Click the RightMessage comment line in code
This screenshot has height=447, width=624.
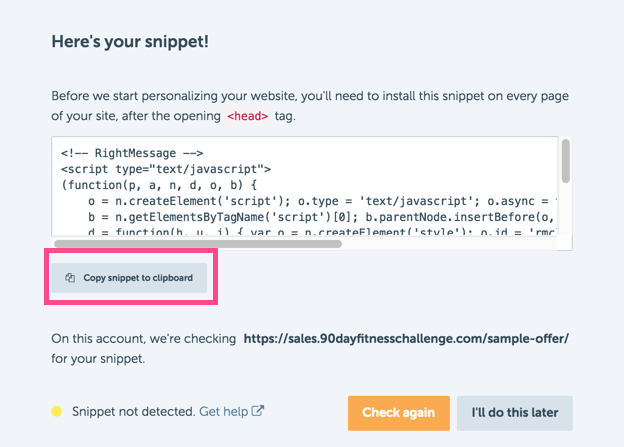pyautogui.click(x=132, y=153)
